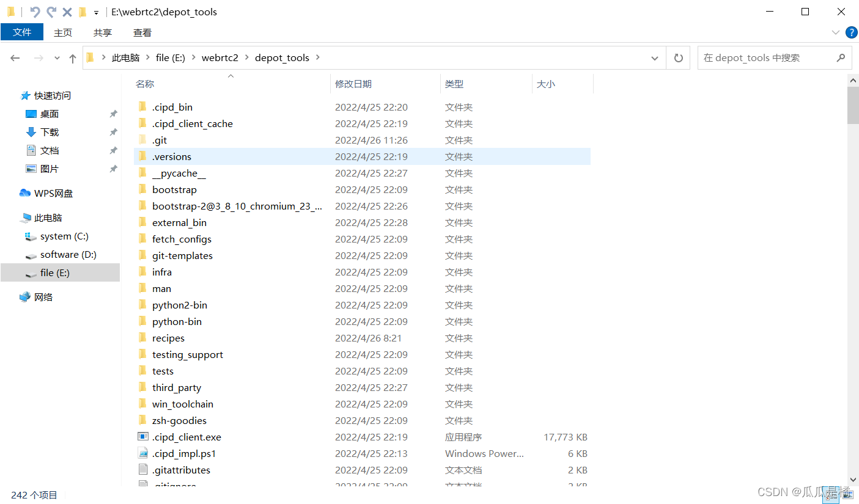Click the search magnifier icon
This screenshot has height=504, width=859.
tap(841, 57)
